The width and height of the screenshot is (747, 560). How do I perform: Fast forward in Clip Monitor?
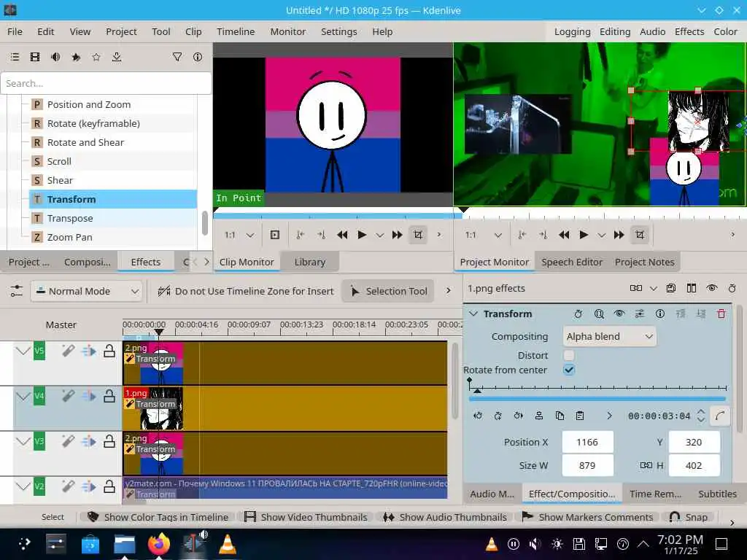pyautogui.click(x=398, y=235)
